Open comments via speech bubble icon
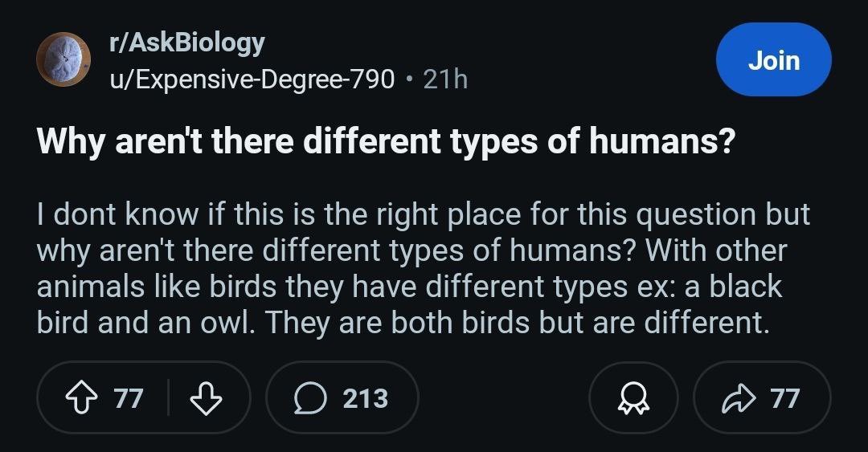Screen dimensions: 868x452 coord(310,398)
